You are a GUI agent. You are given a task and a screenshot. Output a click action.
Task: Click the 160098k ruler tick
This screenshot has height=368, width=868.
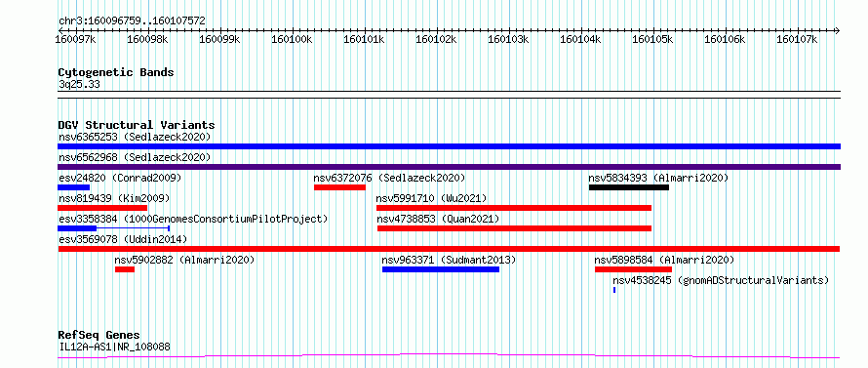(x=147, y=39)
